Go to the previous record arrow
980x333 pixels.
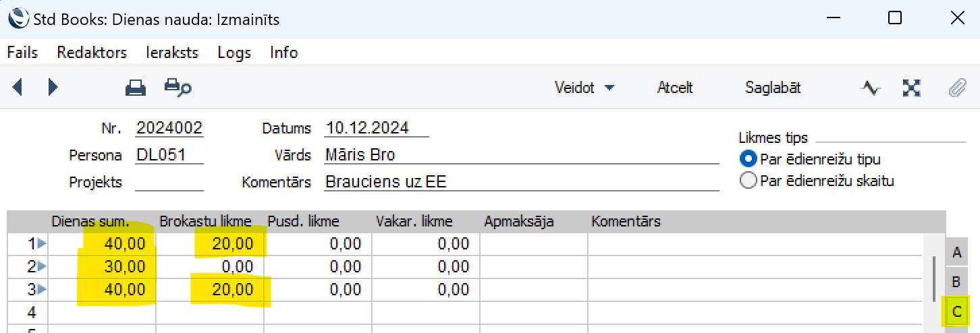(18, 88)
